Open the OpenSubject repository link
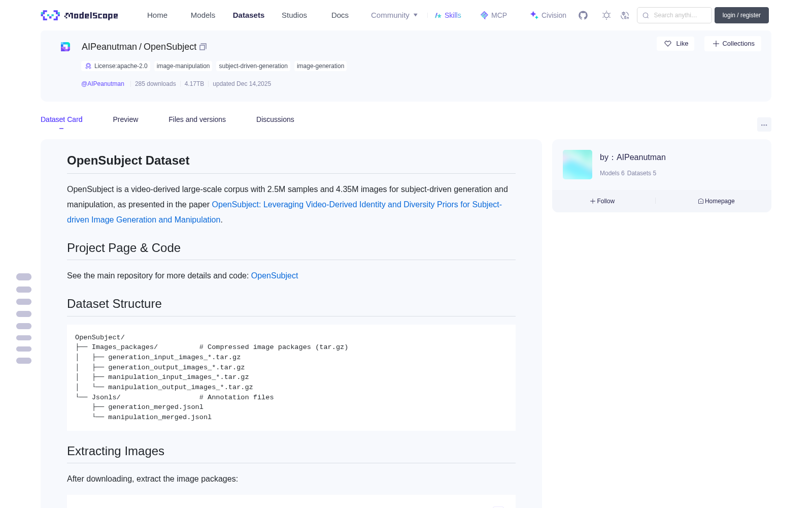The image size is (812, 508). tap(275, 275)
